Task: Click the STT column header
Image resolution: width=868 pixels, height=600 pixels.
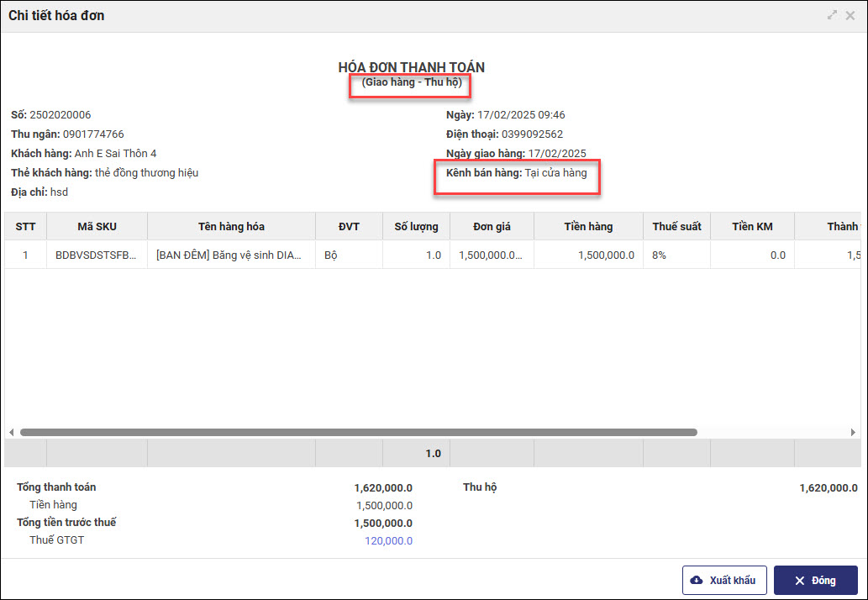Action: (25, 226)
